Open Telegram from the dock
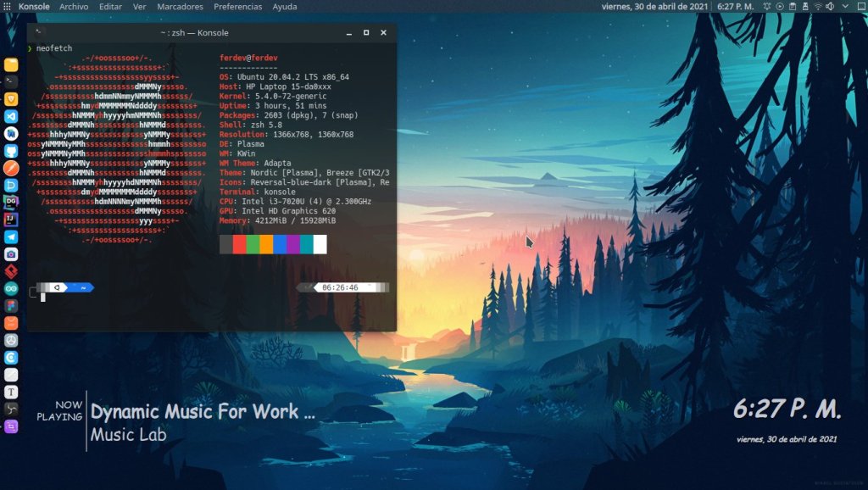The height and width of the screenshot is (490, 868). coord(11,237)
